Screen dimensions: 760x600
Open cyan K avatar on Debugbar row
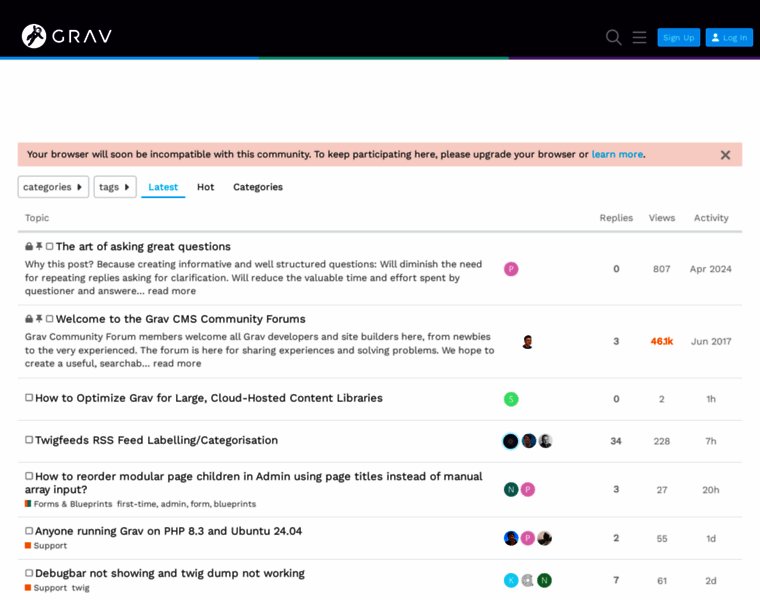pyautogui.click(x=511, y=580)
